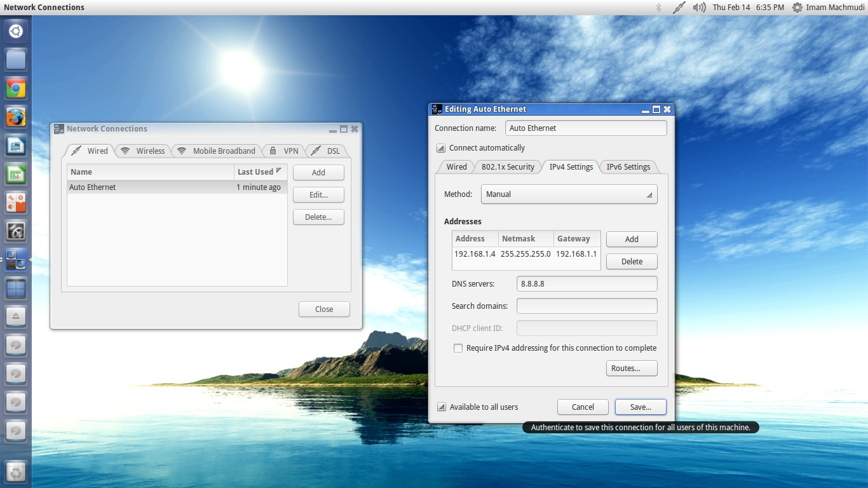Open LibreOffice Calc from the launcher
Screen dimensions: 868x488
(x=15, y=174)
